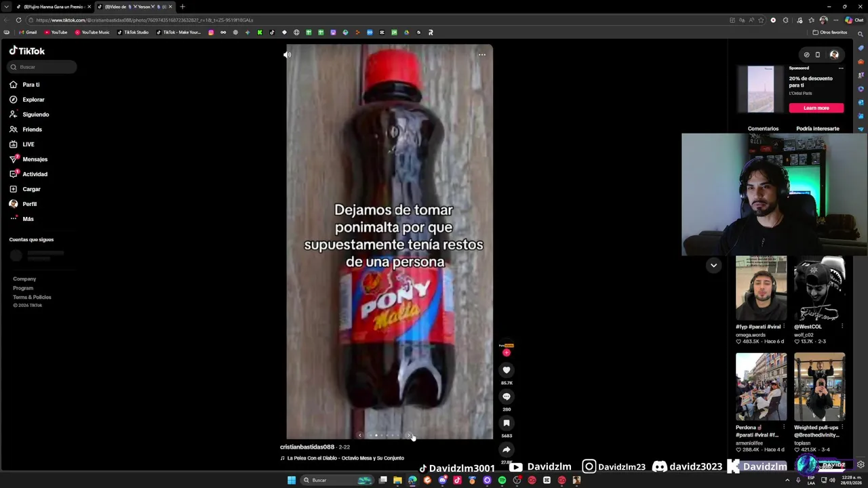This screenshot has height=488, width=868.
Task: Click coin icon near avatar
Action: tap(806, 55)
